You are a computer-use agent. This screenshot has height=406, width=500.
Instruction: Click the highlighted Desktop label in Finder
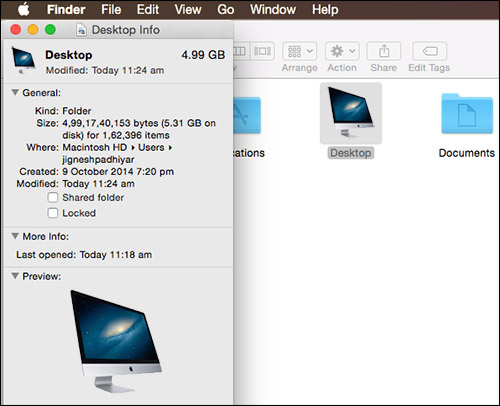[351, 153]
